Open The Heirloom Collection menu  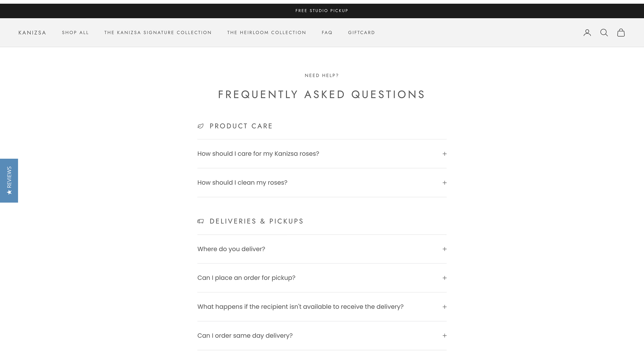pos(266,33)
